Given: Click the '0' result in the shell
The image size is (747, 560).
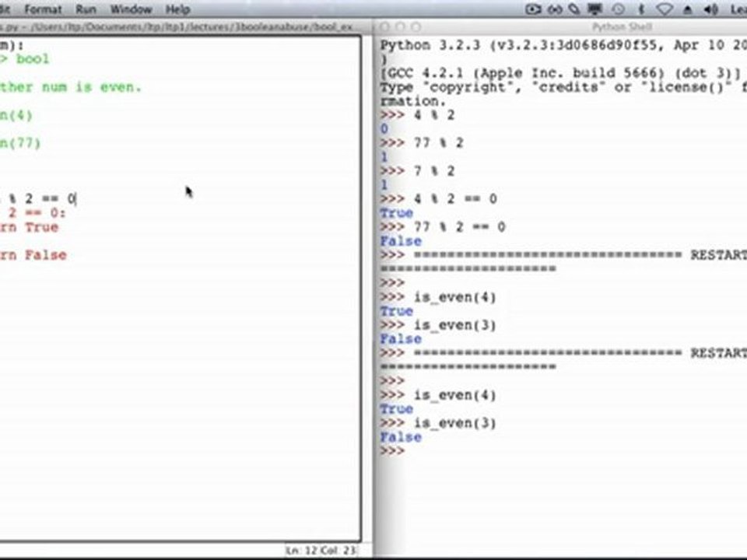Looking at the screenshot, I should pyautogui.click(x=384, y=129).
